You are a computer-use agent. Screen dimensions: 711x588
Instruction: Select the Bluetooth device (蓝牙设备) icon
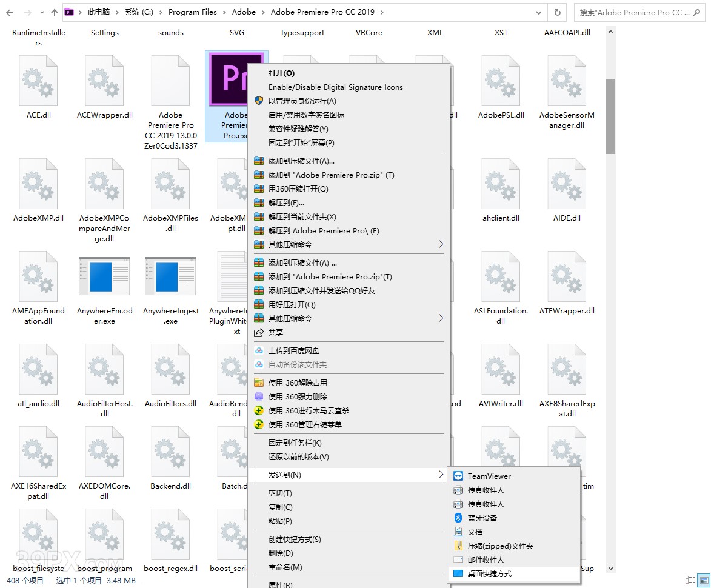click(x=458, y=518)
